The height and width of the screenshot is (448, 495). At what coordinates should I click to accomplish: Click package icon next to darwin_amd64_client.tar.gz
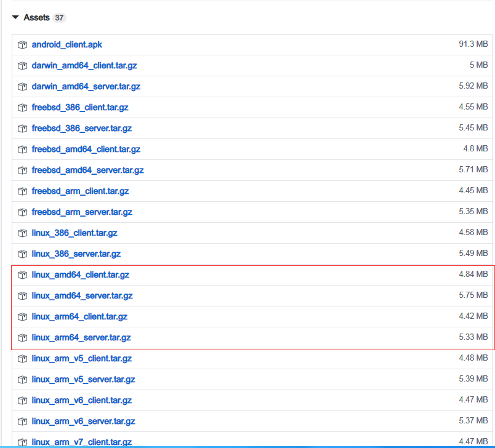click(22, 66)
